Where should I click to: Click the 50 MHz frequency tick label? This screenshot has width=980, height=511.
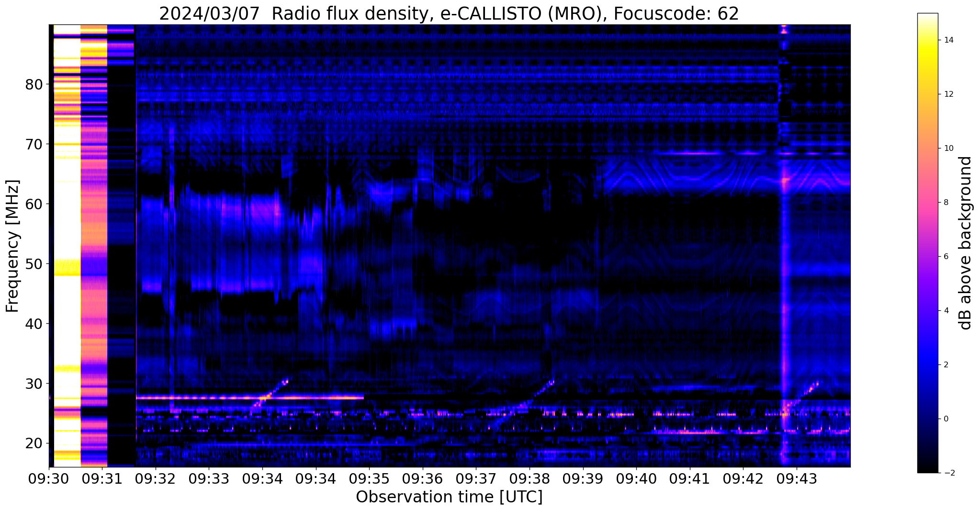pos(34,264)
